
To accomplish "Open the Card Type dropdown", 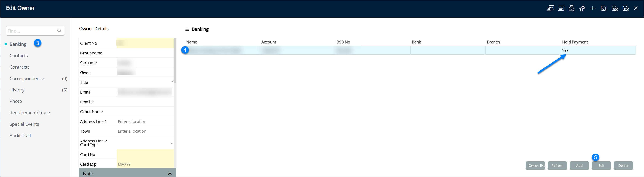I will [x=172, y=143].
